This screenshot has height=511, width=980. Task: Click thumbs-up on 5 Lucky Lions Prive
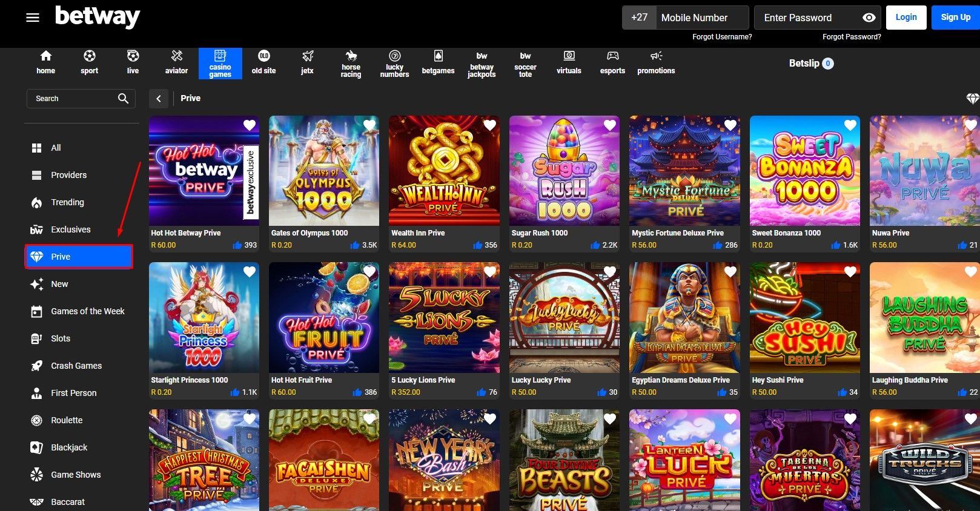[x=482, y=392]
